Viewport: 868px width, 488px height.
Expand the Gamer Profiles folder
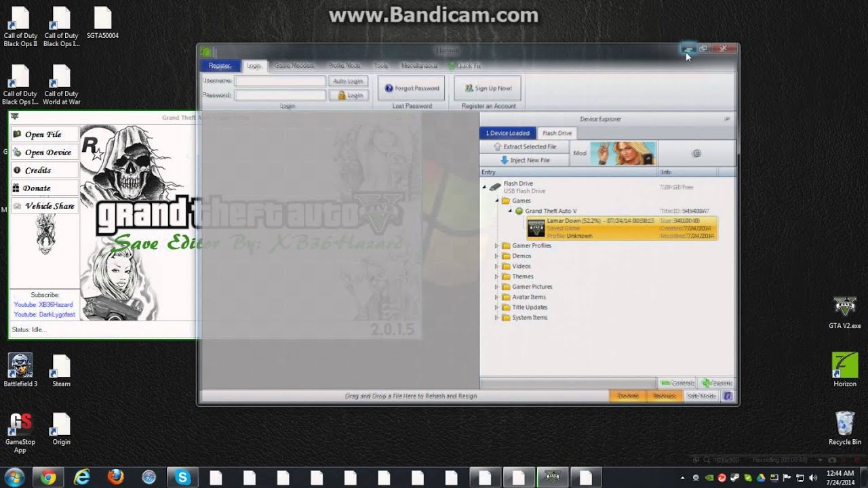click(x=496, y=245)
